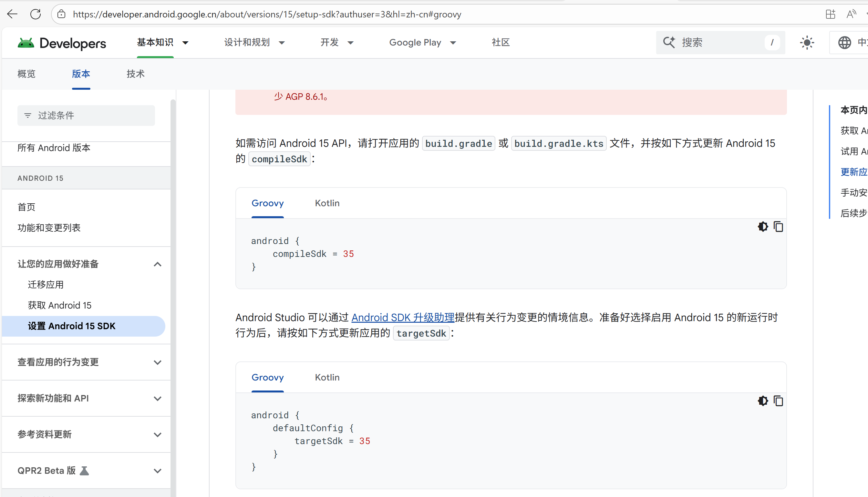The width and height of the screenshot is (868, 497).
Task: Click the split screen browser icon
Action: (x=831, y=14)
